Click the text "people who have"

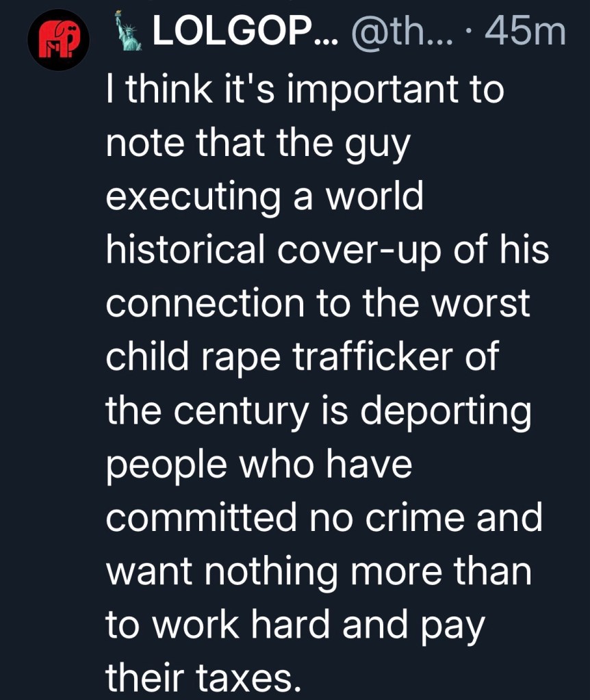[x=259, y=464]
